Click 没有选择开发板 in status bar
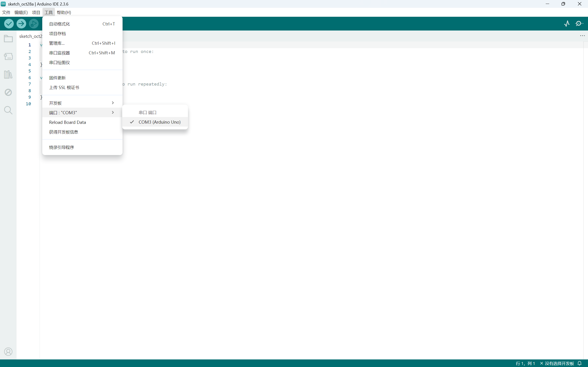The image size is (588, 367). (x=559, y=363)
